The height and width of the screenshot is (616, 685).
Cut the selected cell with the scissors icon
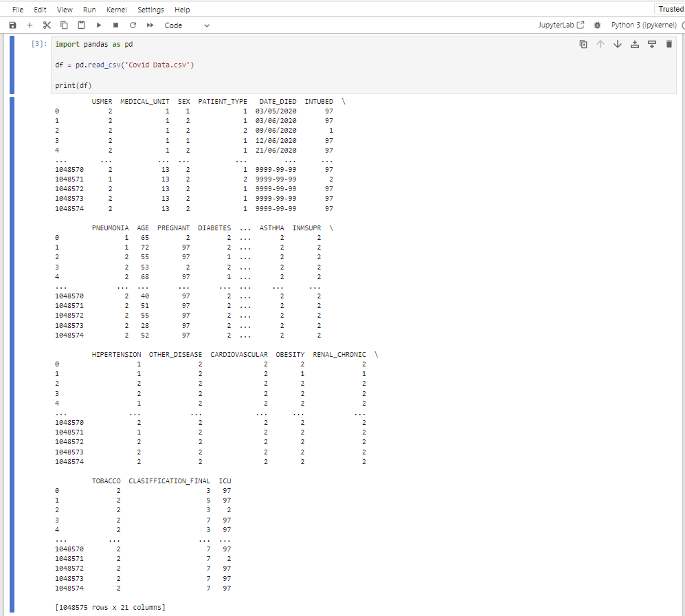pyautogui.click(x=47, y=25)
